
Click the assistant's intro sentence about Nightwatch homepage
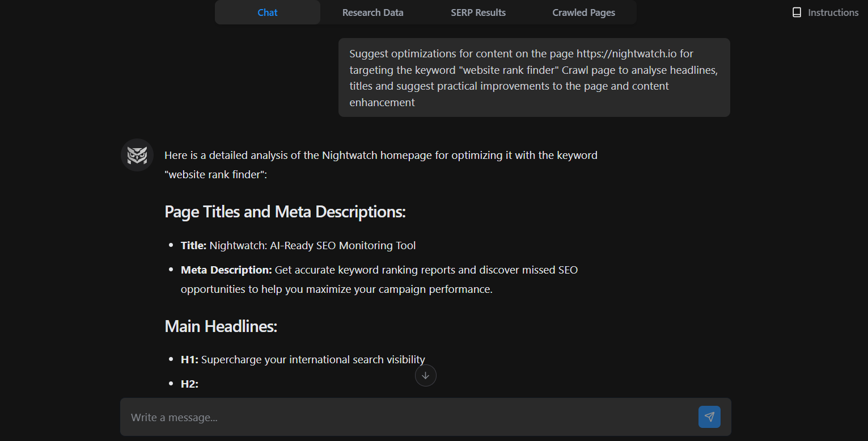coord(380,156)
